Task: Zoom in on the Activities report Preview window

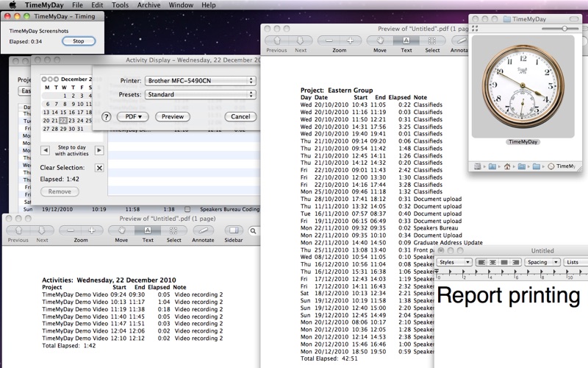Action: tap(92, 230)
